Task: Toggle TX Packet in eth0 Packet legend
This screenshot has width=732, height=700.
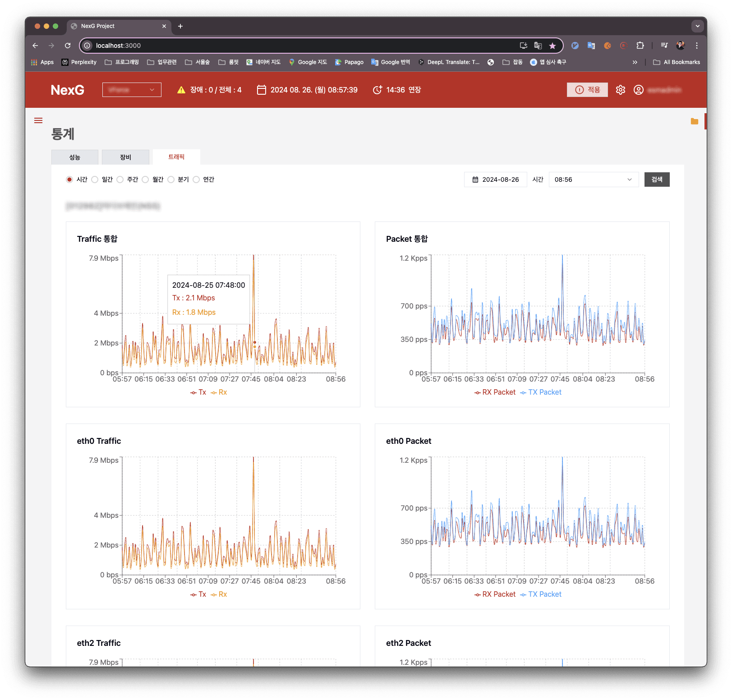Action: pyautogui.click(x=541, y=594)
